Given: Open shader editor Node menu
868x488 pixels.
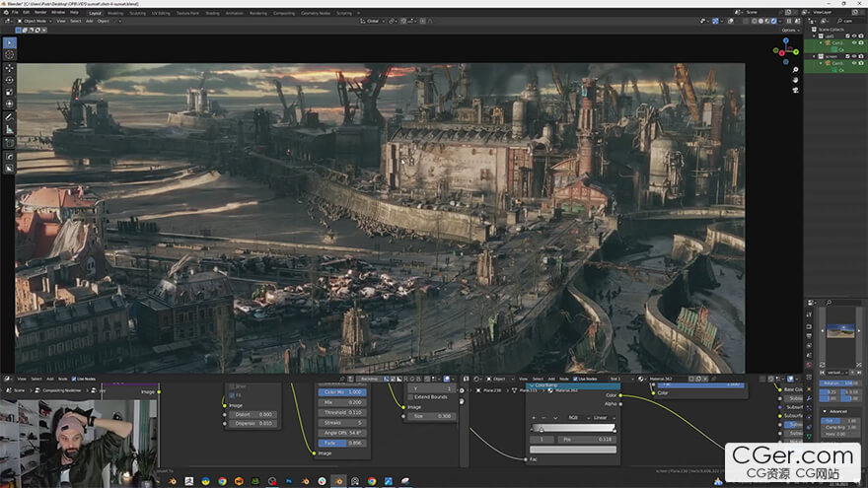Looking at the screenshot, I should [x=564, y=379].
